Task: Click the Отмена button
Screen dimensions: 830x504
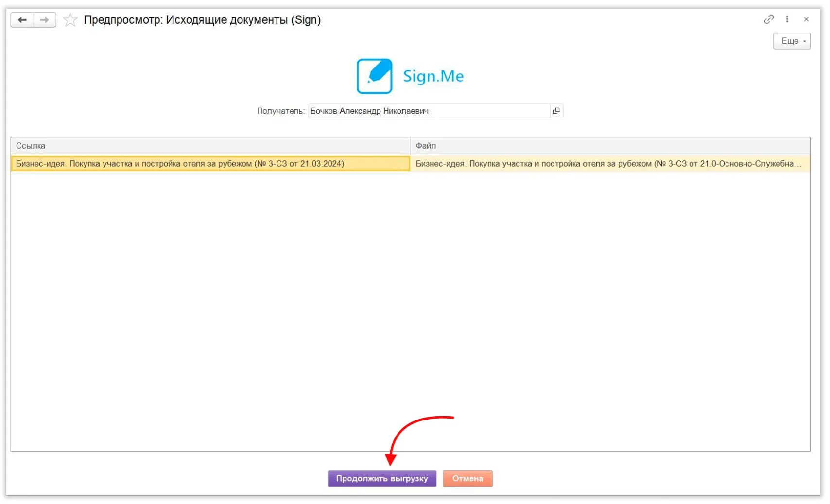Action: (468, 479)
